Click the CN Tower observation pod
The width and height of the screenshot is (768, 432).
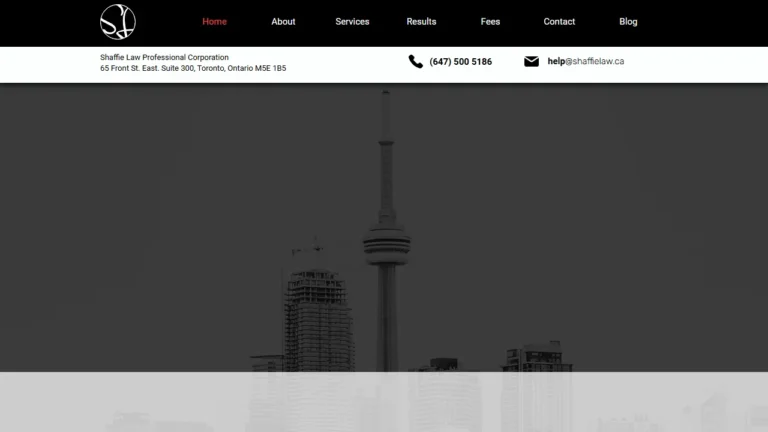(386, 243)
